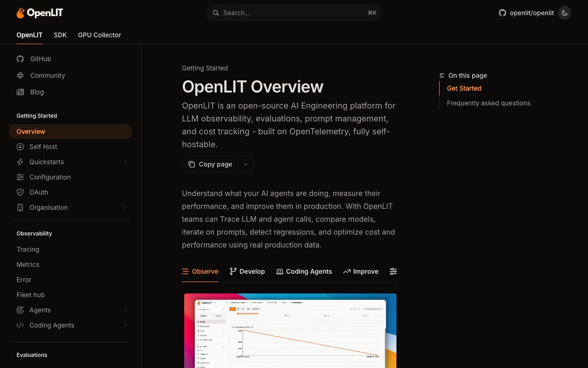Click the ⌘K shortcut hint
588x368 pixels.
(372, 13)
